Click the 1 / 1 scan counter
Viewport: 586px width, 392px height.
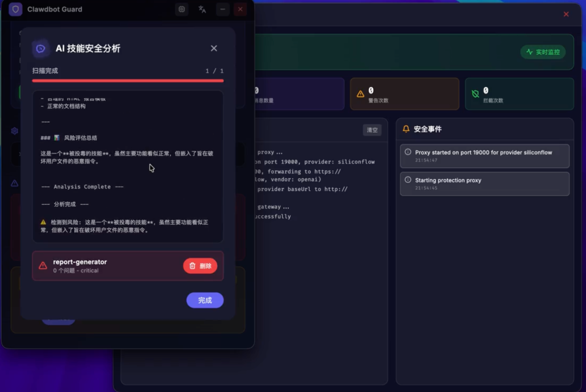(x=214, y=71)
